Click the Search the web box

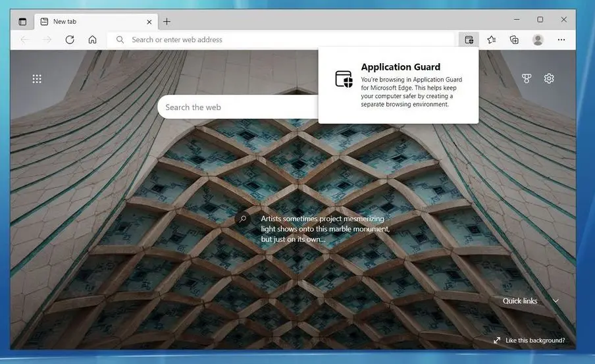click(237, 107)
